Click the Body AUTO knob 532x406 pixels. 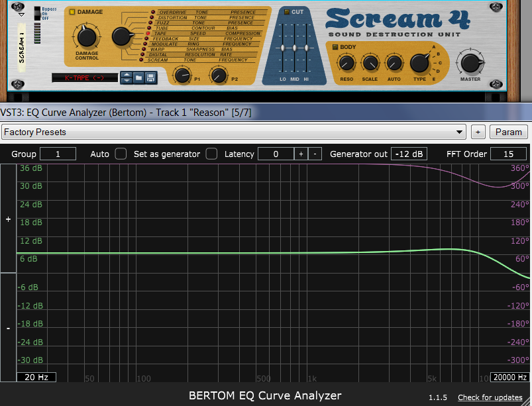(394, 63)
